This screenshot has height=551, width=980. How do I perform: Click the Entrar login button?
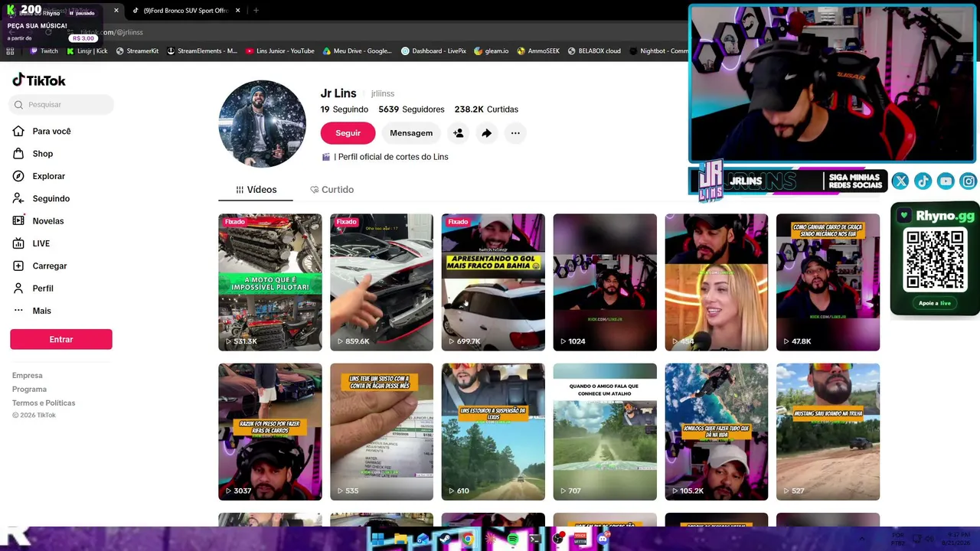(61, 340)
